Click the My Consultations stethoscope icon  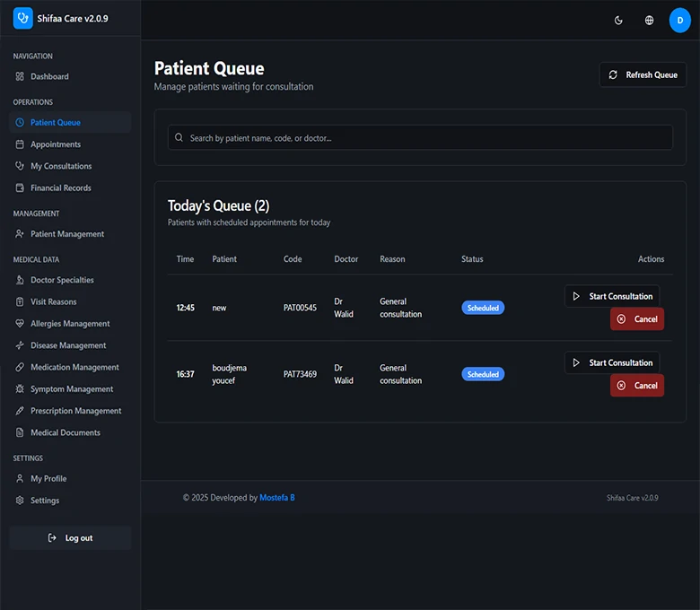[20, 166]
